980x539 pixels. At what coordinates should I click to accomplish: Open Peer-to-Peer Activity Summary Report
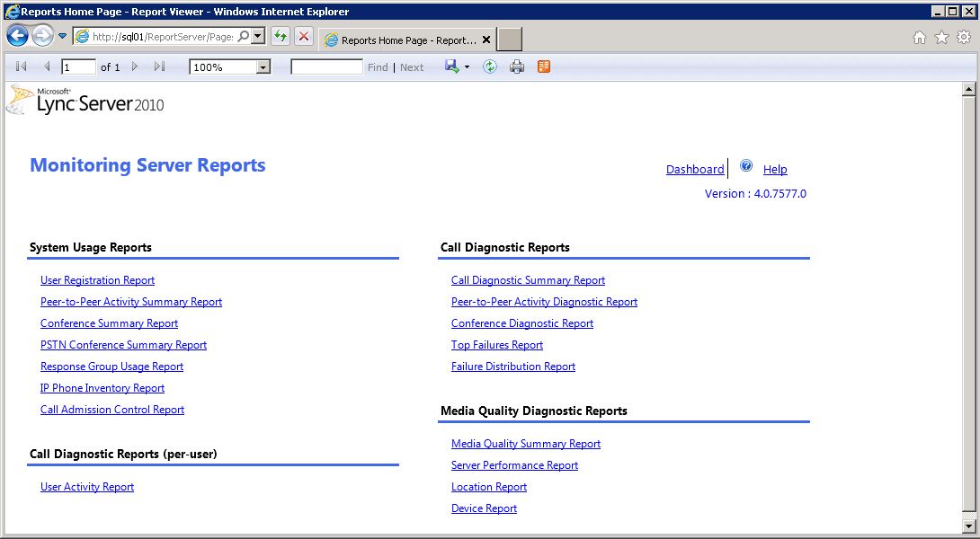point(131,302)
